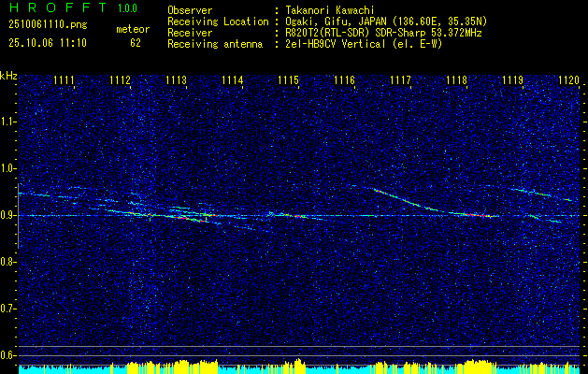Click version number 1.0.0
Viewport: 588px width, 374px height.
(127, 8)
